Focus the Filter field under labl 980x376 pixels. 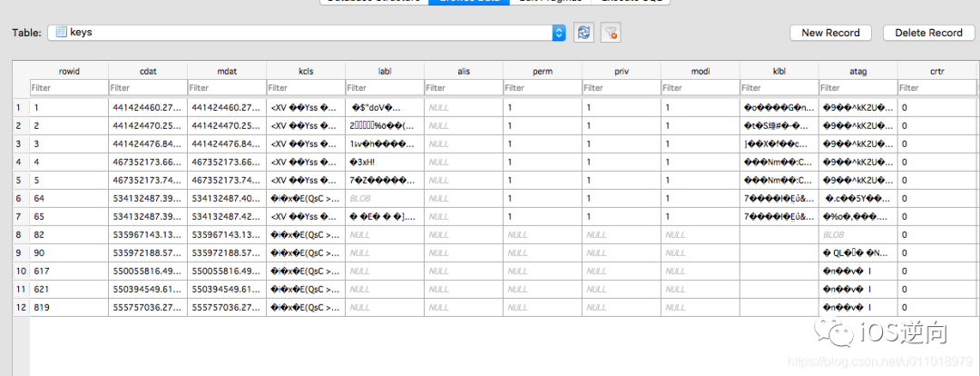point(385,88)
